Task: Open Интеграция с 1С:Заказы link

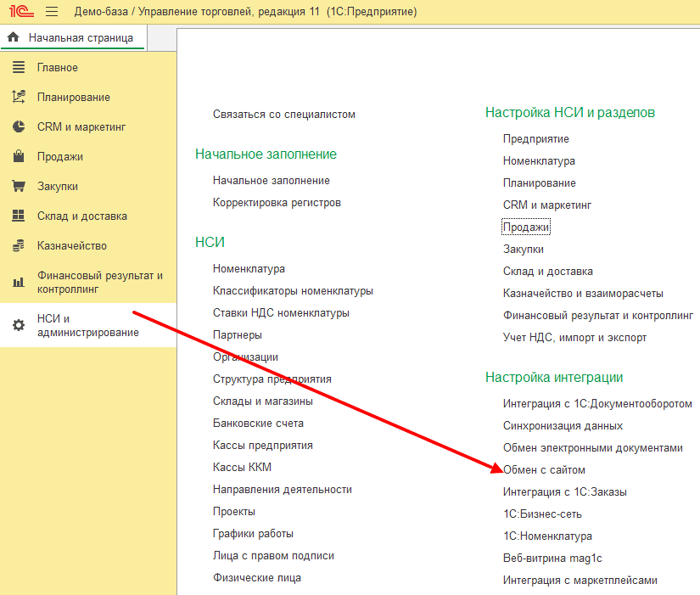Action: (x=565, y=492)
